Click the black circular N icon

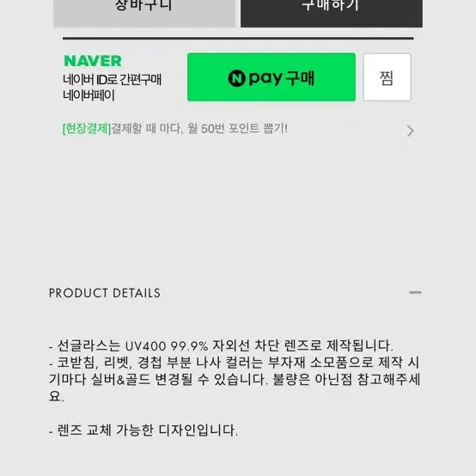point(236,78)
